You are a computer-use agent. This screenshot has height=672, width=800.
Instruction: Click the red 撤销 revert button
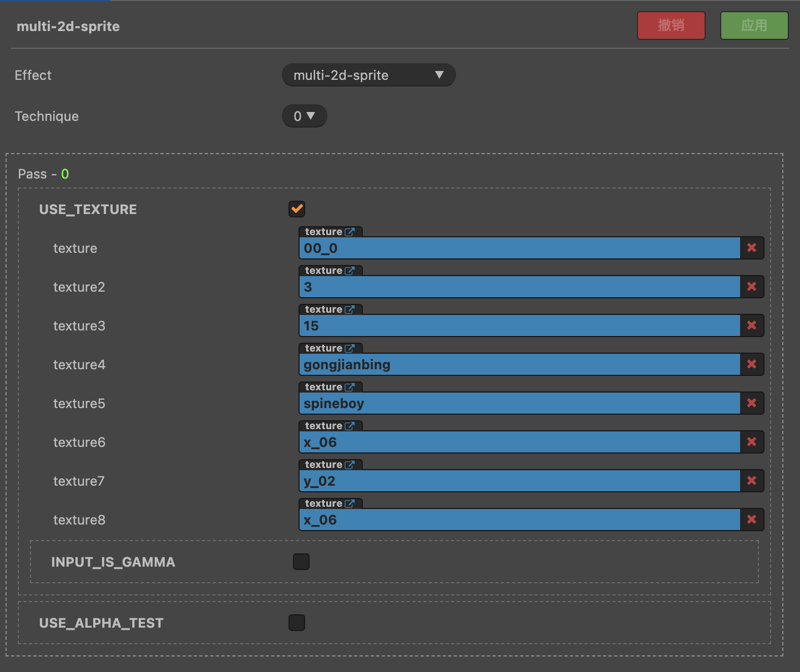pos(671,26)
